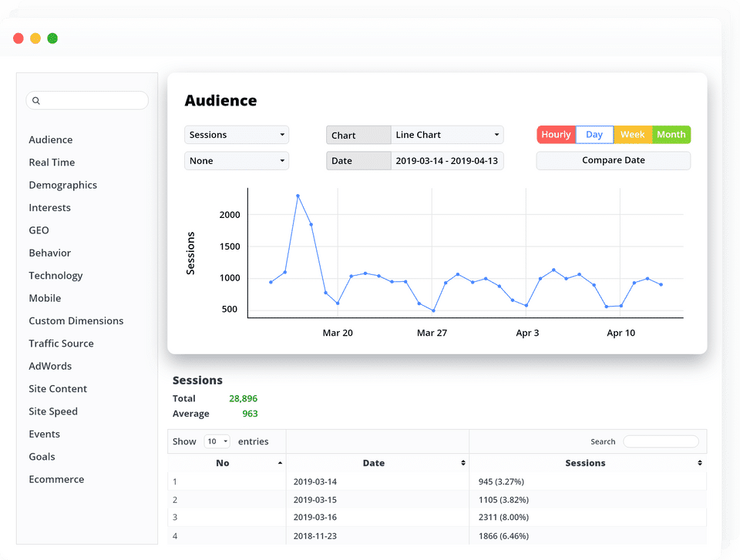Open Goals in the sidebar

click(42, 457)
